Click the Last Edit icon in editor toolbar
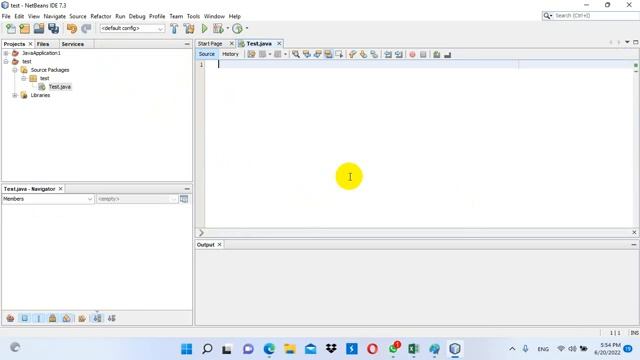The width and height of the screenshot is (640, 360). (x=251, y=54)
